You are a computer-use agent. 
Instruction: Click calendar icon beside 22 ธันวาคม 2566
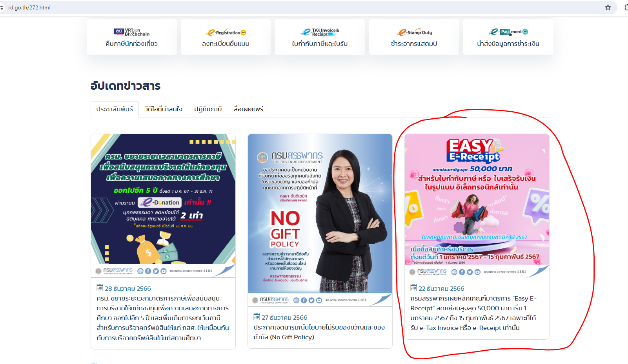pyautogui.click(x=414, y=288)
